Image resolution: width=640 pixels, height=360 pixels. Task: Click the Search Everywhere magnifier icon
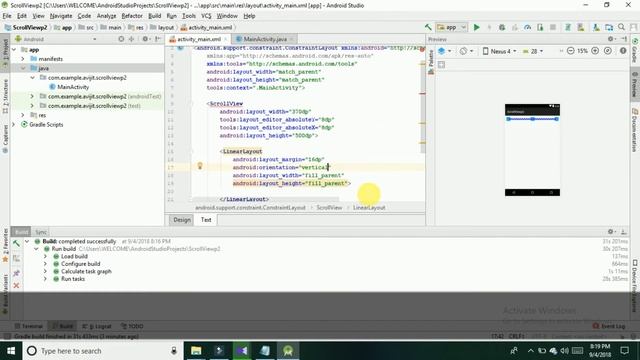[x=621, y=27]
